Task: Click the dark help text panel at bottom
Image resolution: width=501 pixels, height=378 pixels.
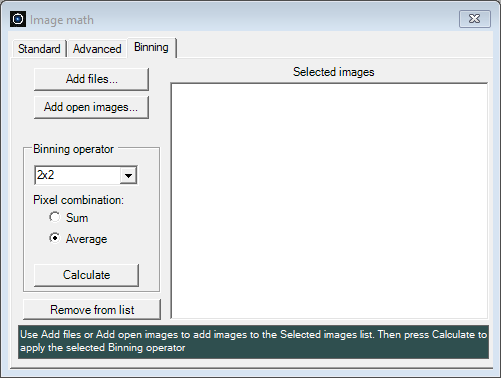Action: [x=253, y=342]
